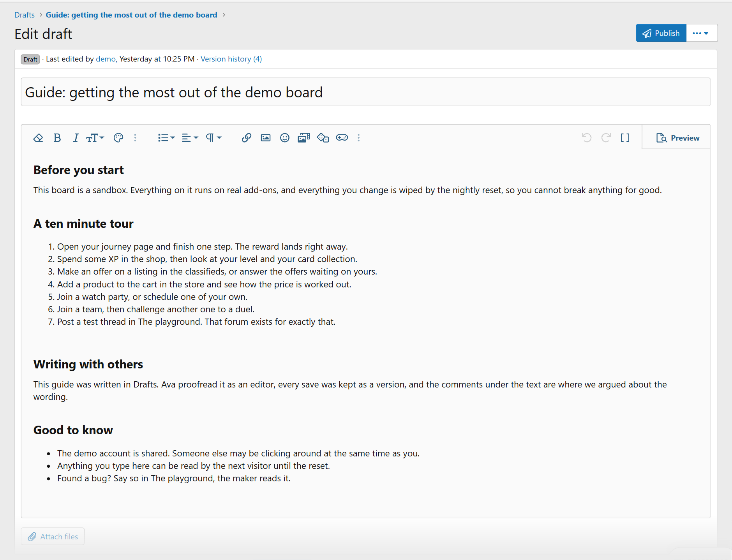Open the text alignment dropdown

[190, 138]
